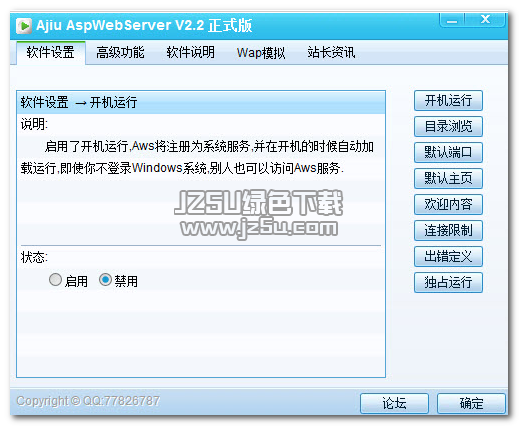Select the 启用 radio button
519x426 pixels.
[55, 280]
